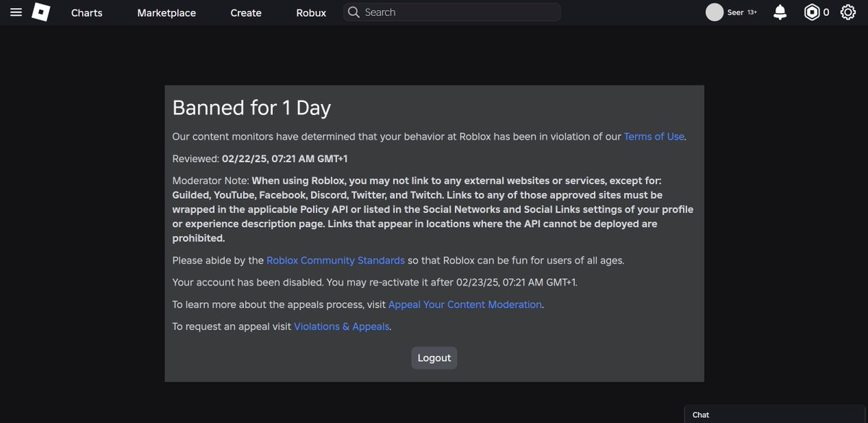This screenshot has height=423, width=868.
Task: Click the account disabled reactivation text
Action: pyautogui.click(x=375, y=282)
